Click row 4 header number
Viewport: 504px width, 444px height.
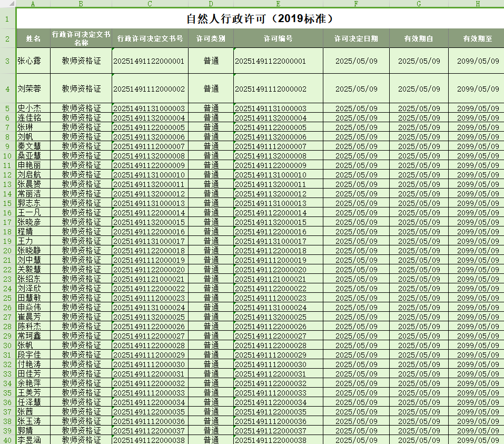pyautogui.click(x=7, y=88)
